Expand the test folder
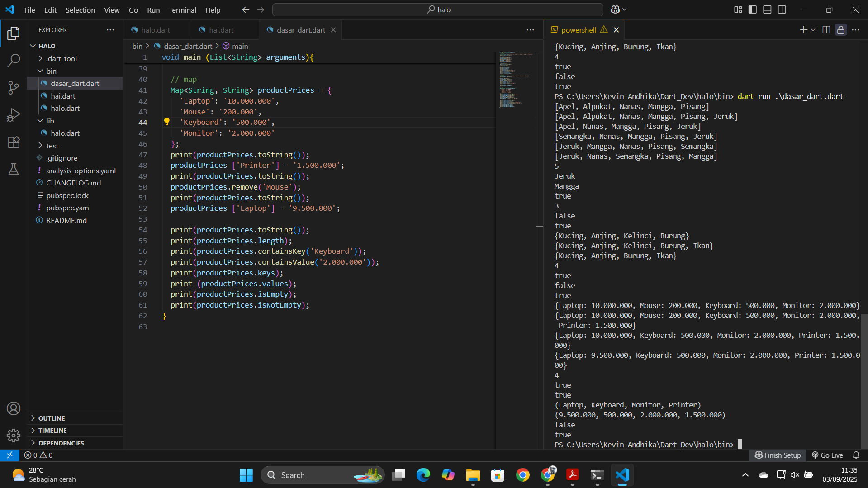 [x=52, y=146]
